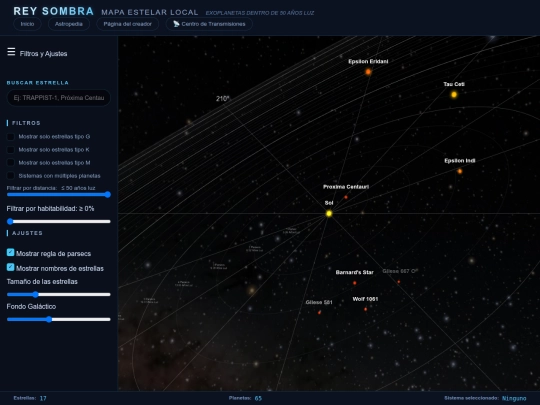Enable 'Mostrar solo estrellas tipo K' checkbox
This screenshot has width=540, height=405.
(x=11, y=150)
